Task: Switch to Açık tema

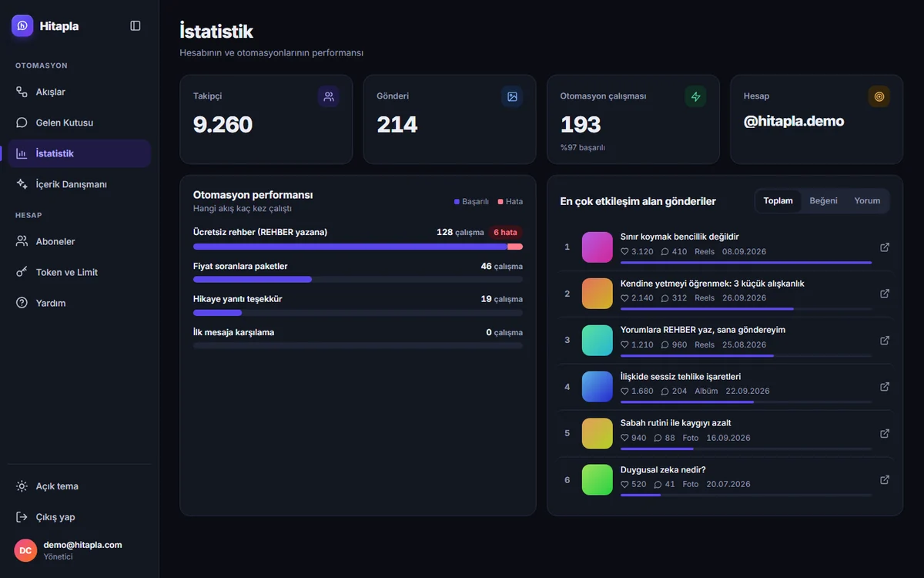Action: [x=79, y=486]
